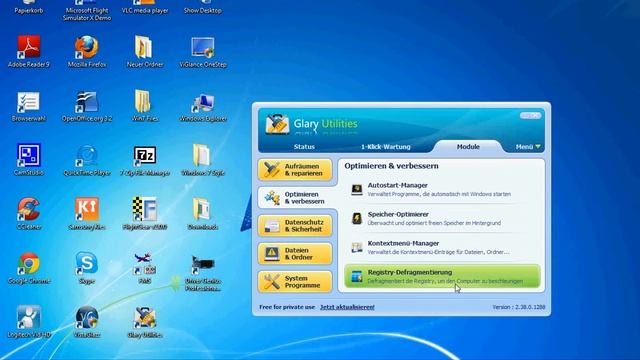Viewport: 640px width, 360px height.
Task: Click the Optimieren & verbessern panel heading
Action: [391, 166]
